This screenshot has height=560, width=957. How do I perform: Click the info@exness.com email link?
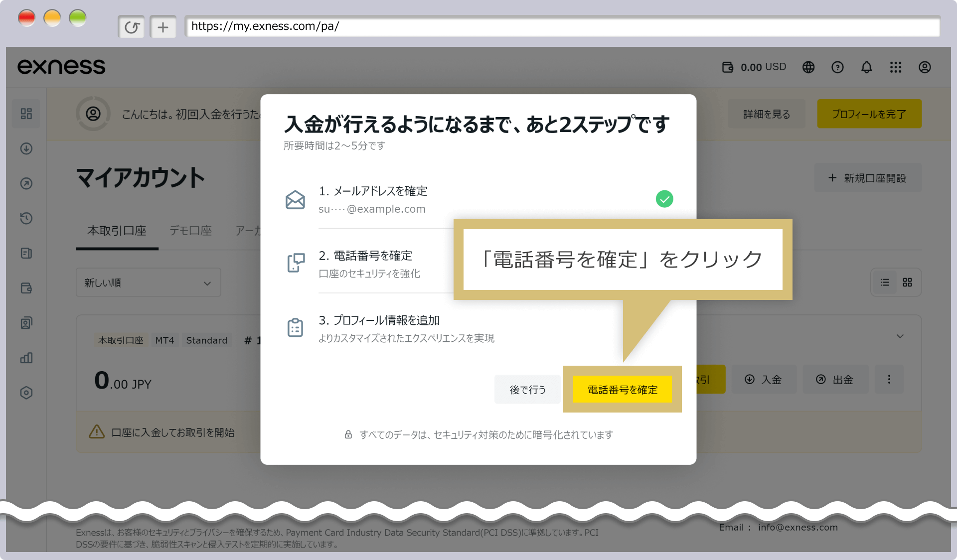point(798,527)
